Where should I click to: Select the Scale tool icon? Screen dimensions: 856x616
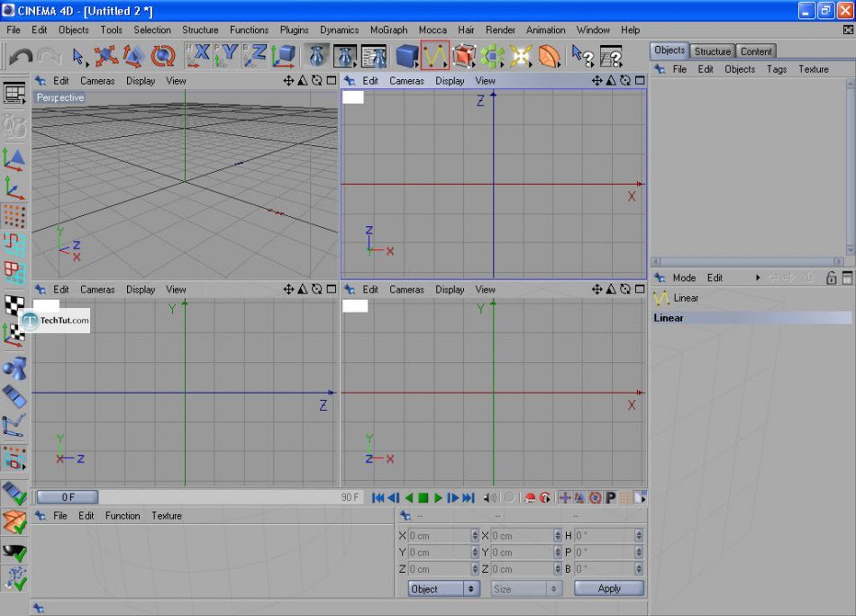(133, 56)
